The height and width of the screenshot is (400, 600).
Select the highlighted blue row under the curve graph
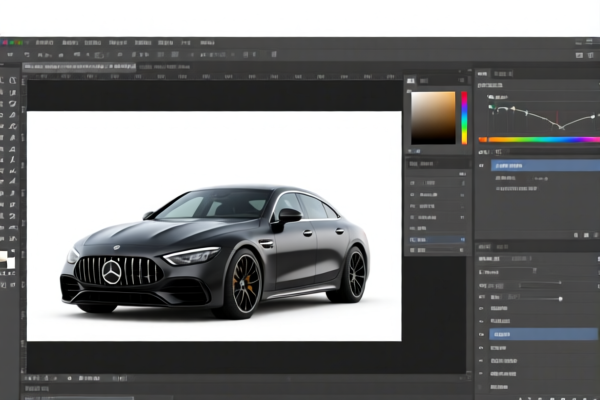click(545, 166)
